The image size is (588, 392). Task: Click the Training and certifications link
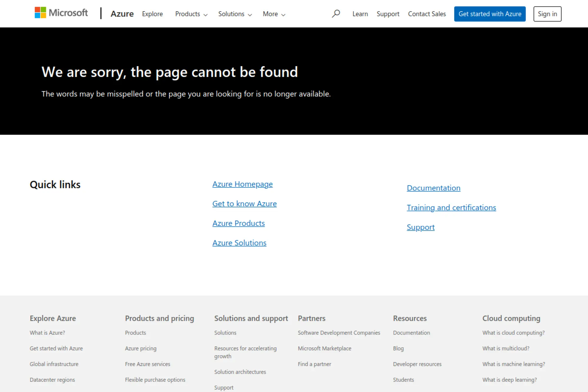coord(451,207)
